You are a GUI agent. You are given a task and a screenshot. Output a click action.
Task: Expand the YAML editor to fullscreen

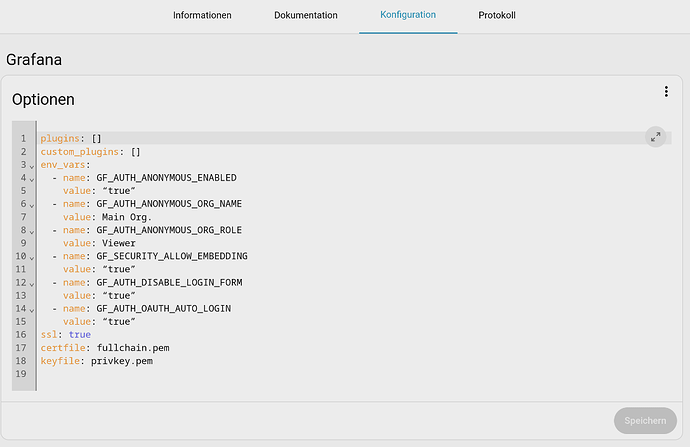(655, 137)
